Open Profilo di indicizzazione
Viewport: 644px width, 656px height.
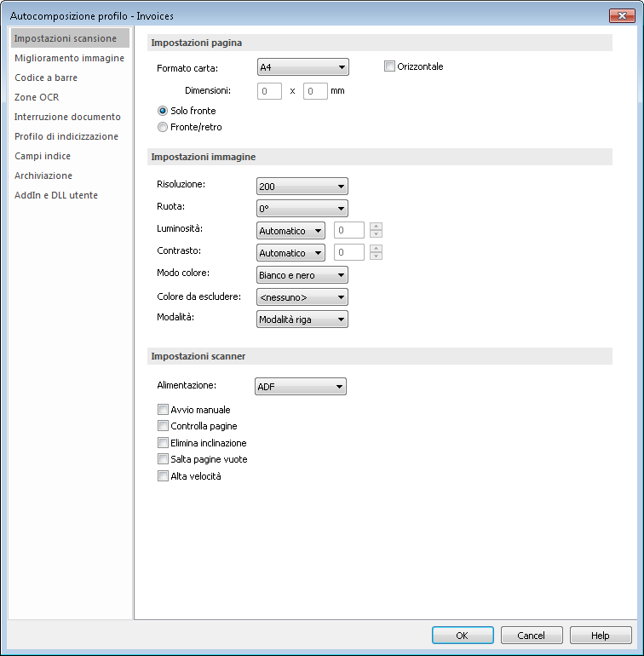(x=66, y=136)
